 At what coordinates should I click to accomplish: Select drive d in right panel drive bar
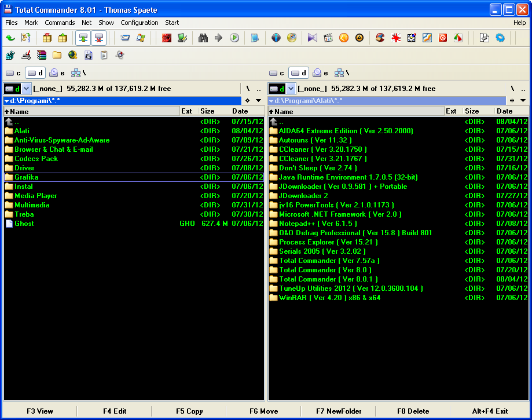(299, 73)
